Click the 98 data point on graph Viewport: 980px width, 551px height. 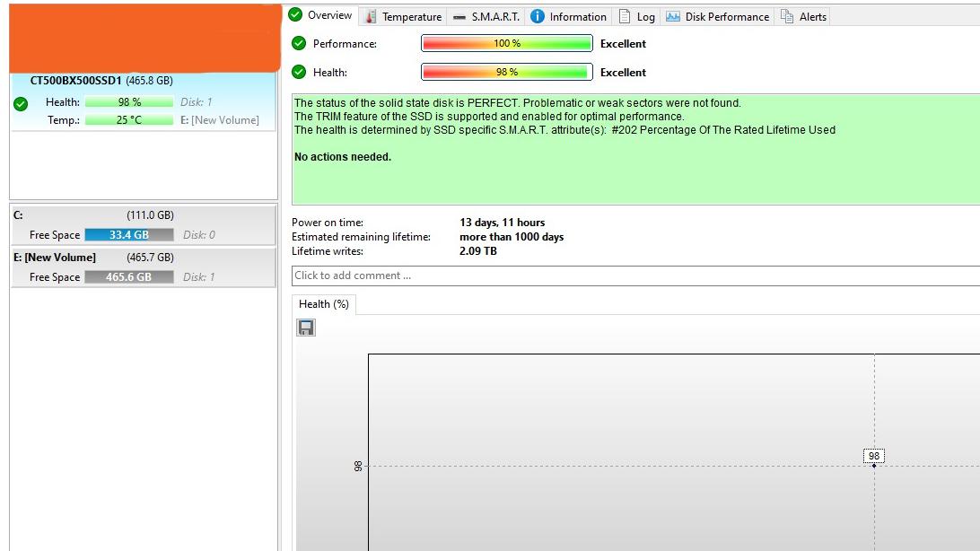tap(874, 465)
